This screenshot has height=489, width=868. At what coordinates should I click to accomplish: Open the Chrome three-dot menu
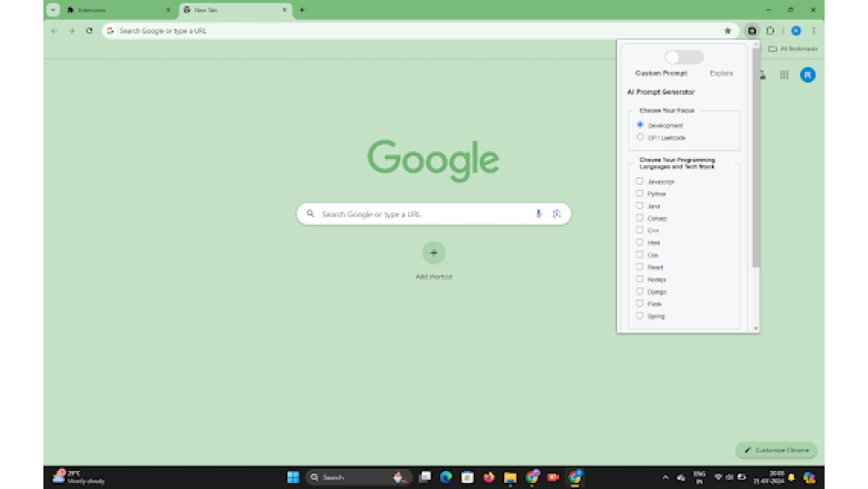click(x=813, y=31)
